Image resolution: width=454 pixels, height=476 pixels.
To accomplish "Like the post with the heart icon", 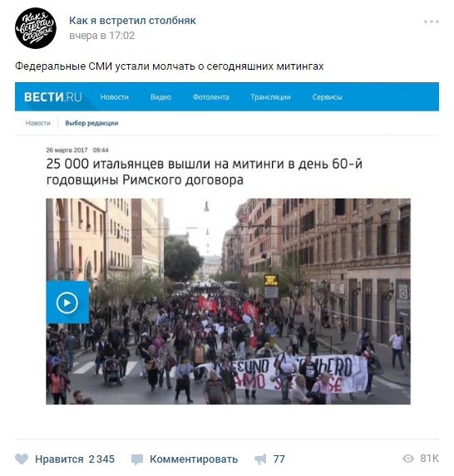I will click(x=22, y=459).
